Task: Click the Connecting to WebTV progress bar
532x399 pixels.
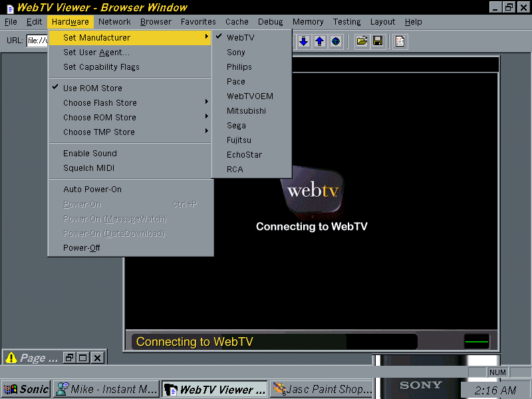Action: click(274, 342)
